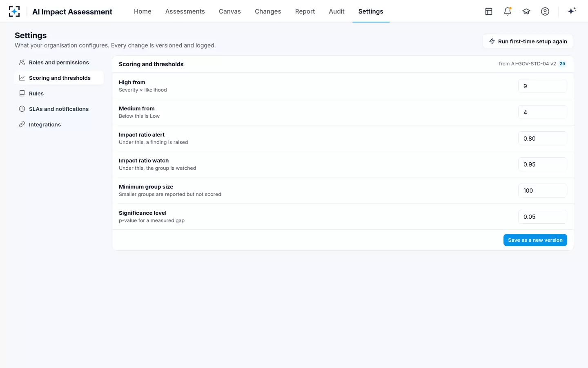Run first-time setup again
The height and width of the screenshot is (368, 588).
(x=528, y=41)
